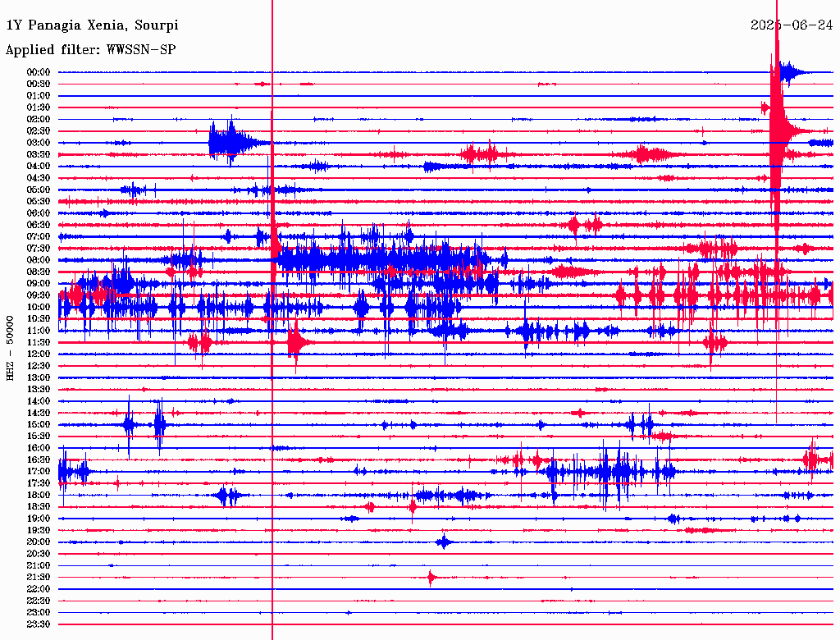Click the 10:00 time label
Screen dimensions: 840x640
39,308
